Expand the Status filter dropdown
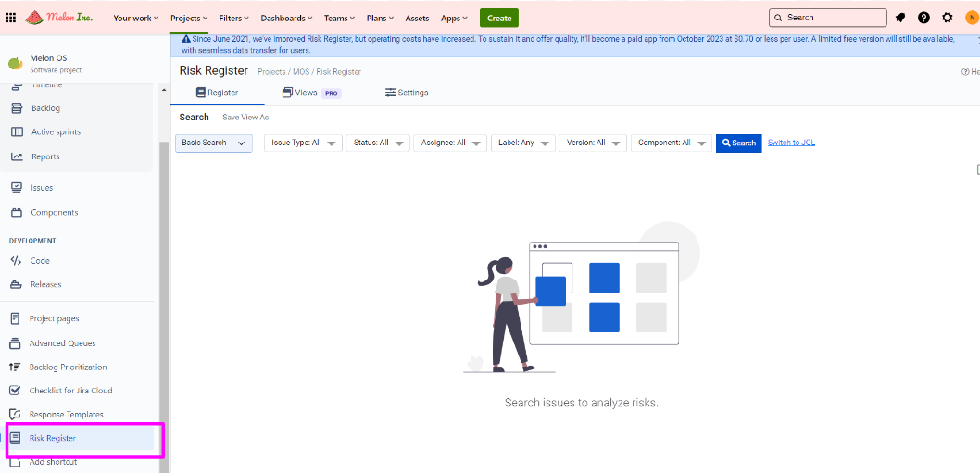Screen dimensions: 980x473 pyautogui.click(x=380, y=143)
